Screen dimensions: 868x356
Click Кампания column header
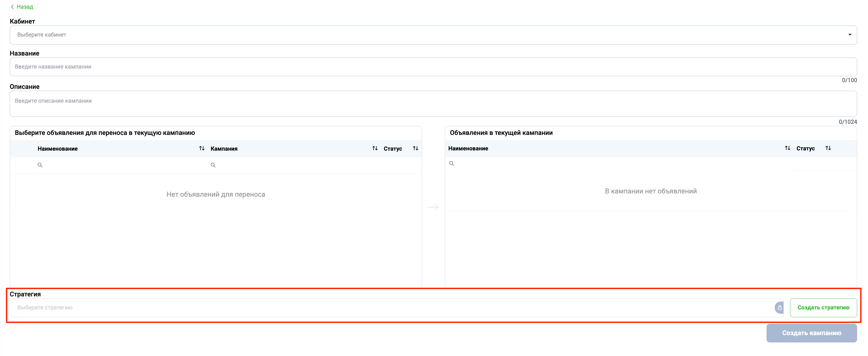pos(224,149)
